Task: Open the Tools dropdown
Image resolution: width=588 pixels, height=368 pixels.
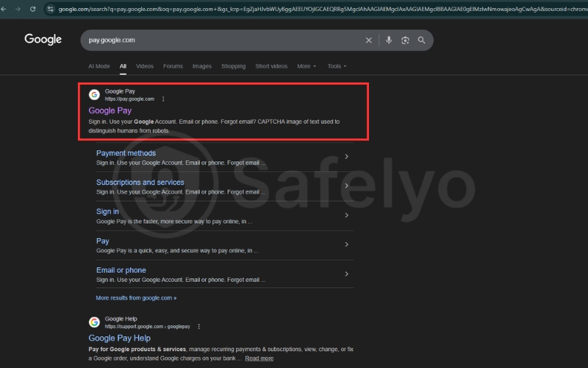Action: 336,66
